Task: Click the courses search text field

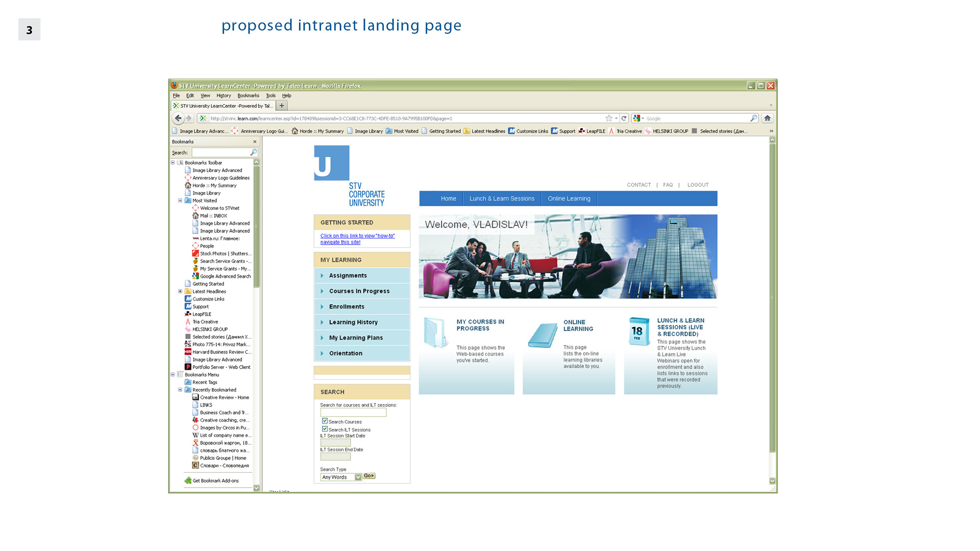Action: [353, 413]
